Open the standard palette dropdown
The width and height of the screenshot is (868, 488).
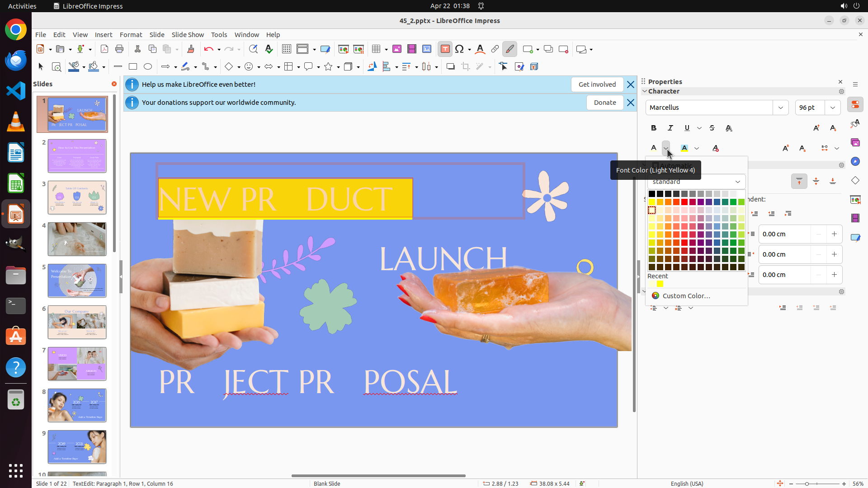tap(738, 182)
